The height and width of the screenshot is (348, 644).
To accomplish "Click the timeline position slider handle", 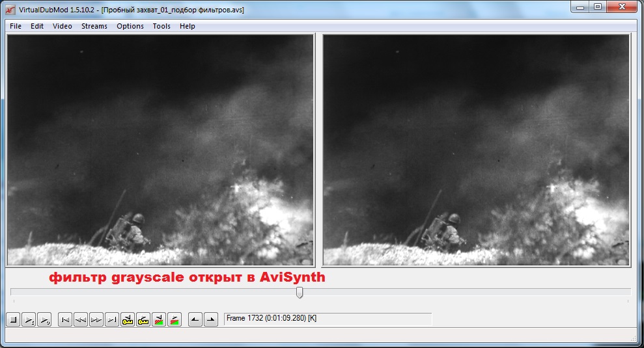I will pyautogui.click(x=300, y=292).
